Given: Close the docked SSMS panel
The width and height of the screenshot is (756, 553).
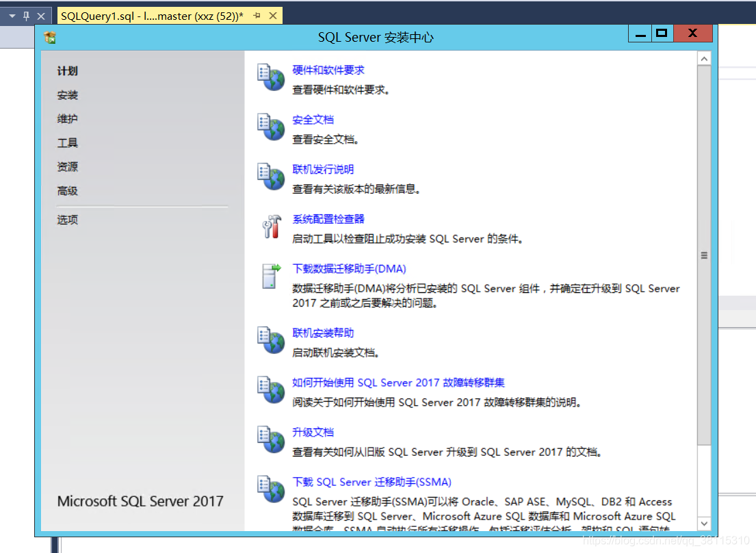Looking at the screenshot, I should (42, 16).
